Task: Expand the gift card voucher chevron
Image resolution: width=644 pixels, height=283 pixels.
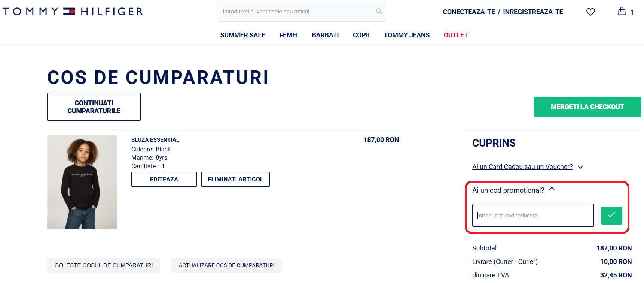Action: coord(580,167)
